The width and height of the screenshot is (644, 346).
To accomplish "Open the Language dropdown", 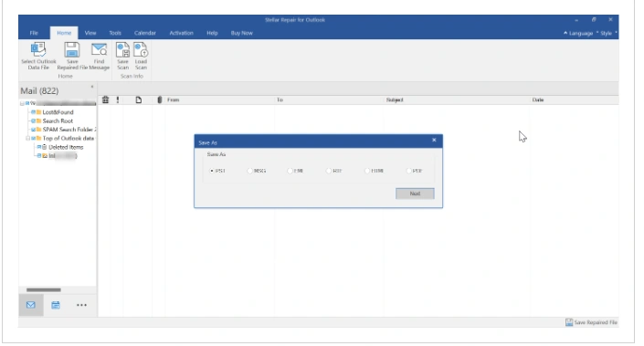I will (x=578, y=33).
